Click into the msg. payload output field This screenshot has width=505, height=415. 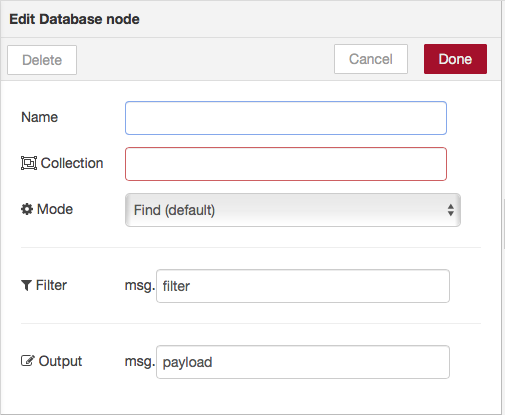click(x=303, y=362)
